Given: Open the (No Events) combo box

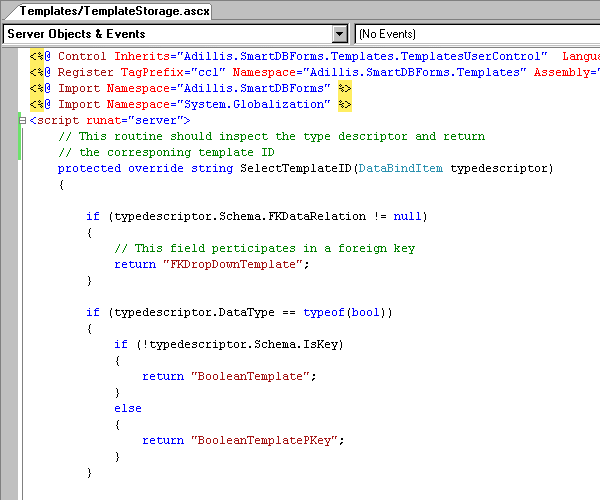Looking at the screenshot, I should tap(477, 34).
